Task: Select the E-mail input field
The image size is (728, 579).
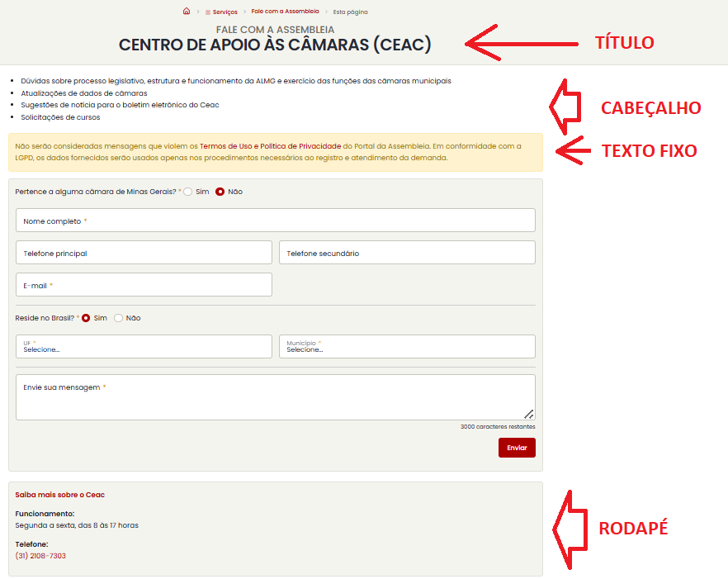Action: coord(144,285)
